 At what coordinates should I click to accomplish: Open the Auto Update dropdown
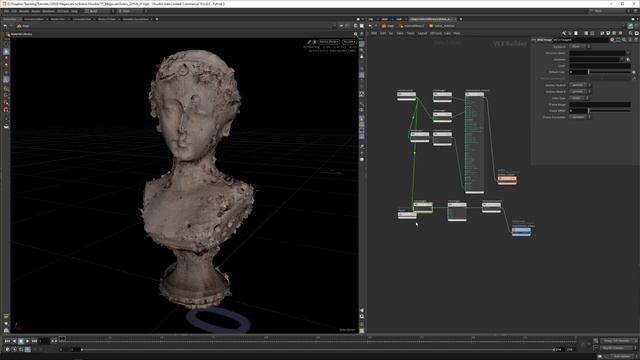pos(623,356)
